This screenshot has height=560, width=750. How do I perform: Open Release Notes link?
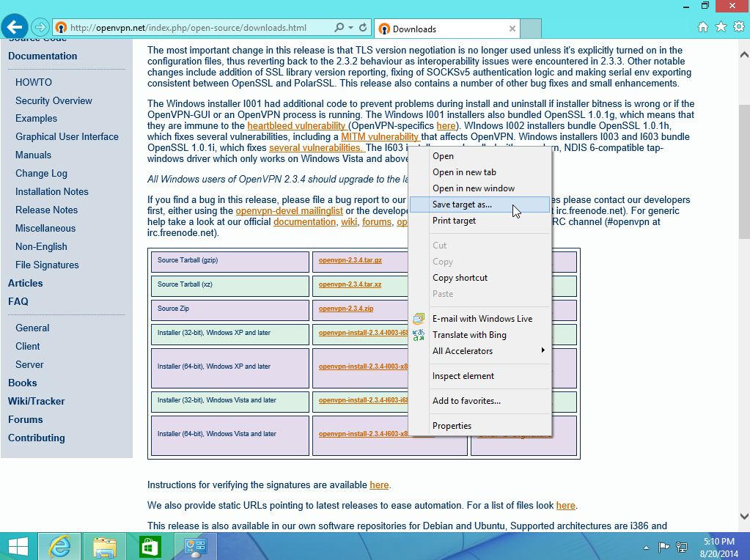pyautogui.click(x=46, y=210)
